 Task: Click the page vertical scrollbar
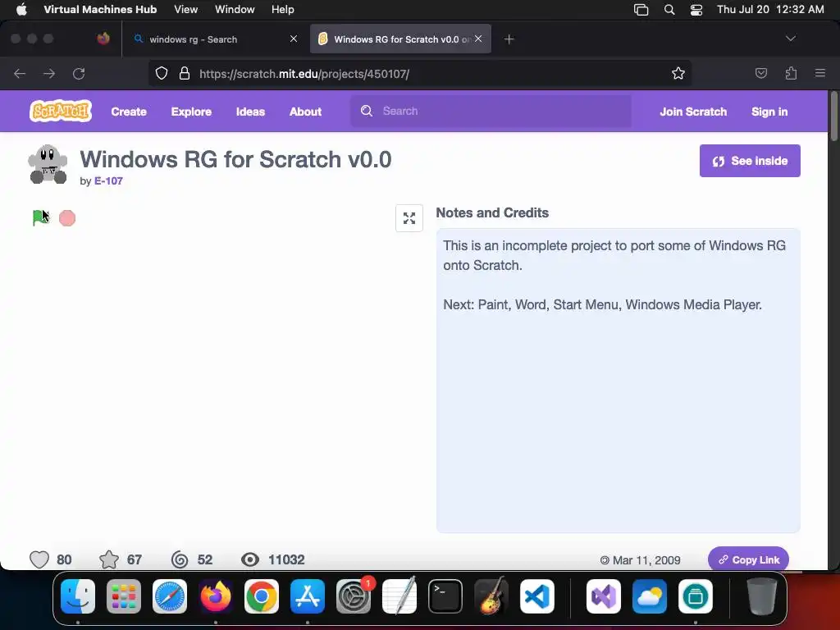833,116
